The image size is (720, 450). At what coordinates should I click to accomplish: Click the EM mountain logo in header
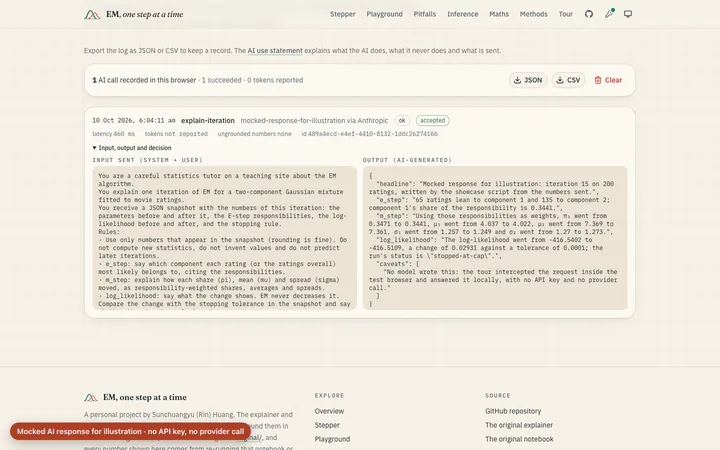tap(92, 15)
